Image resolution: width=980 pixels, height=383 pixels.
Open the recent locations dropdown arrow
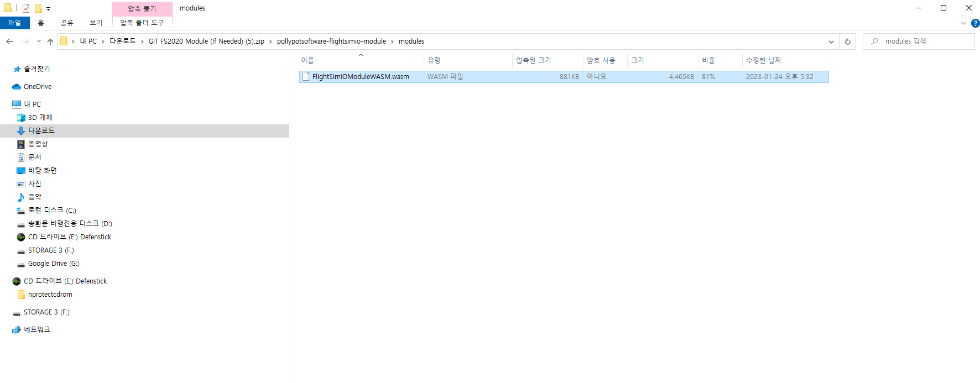point(39,41)
